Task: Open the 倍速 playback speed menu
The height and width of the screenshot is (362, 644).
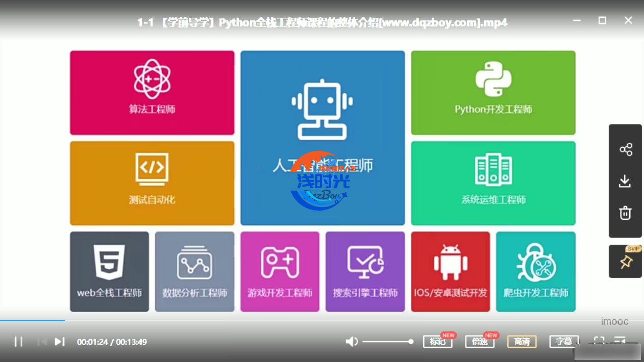Action: pos(480,342)
